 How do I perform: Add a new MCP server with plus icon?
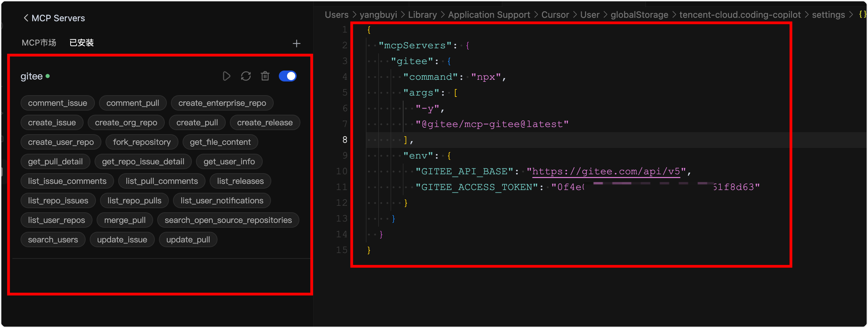click(x=297, y=43)
